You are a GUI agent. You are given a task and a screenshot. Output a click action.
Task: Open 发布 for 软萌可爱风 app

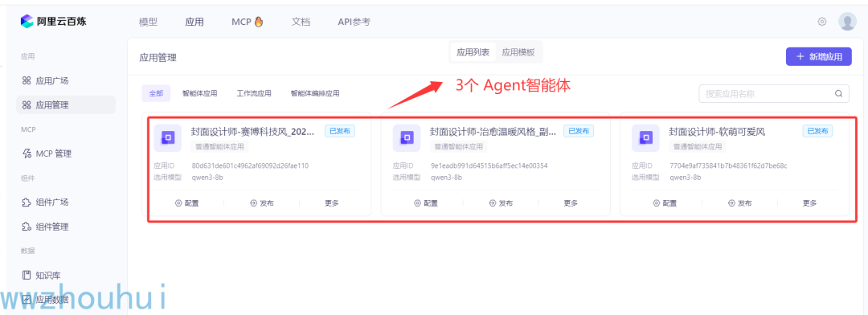(x=740, y=203)
